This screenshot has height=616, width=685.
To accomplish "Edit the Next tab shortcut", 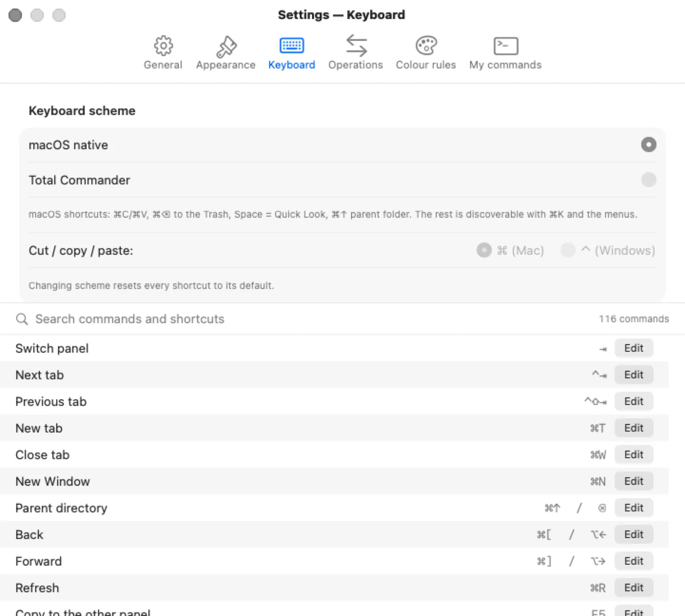I will tap(634, 375).
